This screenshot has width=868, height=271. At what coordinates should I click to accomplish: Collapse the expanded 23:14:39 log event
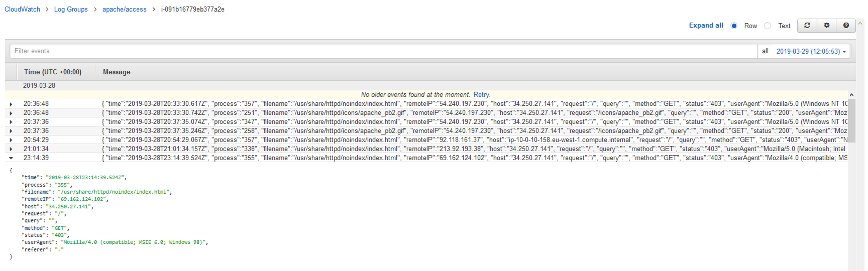[11, 158]
